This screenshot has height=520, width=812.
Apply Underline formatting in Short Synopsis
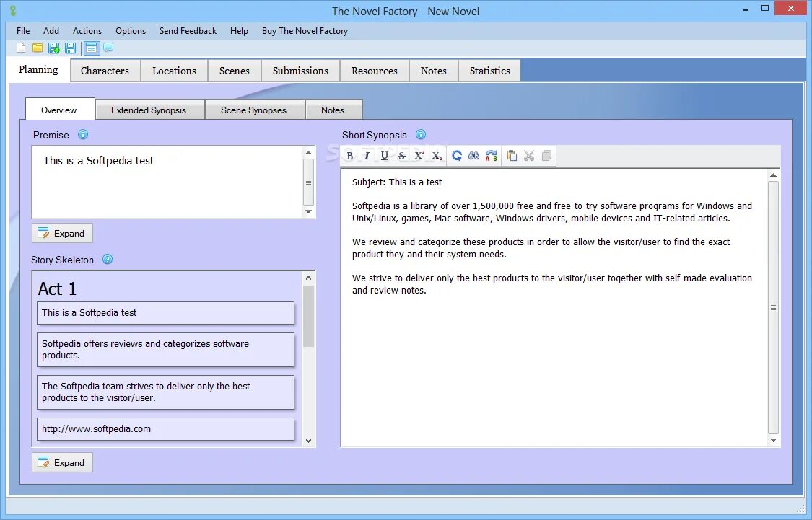click(384, 156)
